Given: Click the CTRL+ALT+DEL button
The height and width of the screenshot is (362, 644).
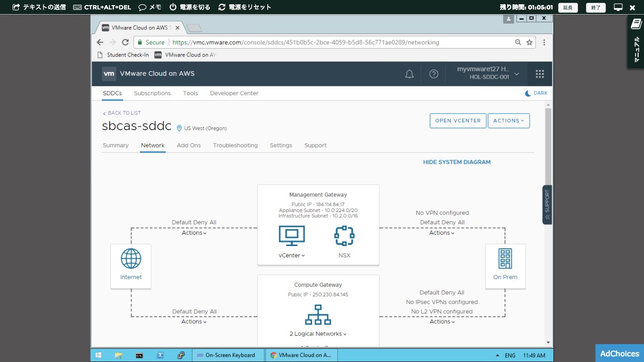Looking at the screenshot, I should coord(102,7).
